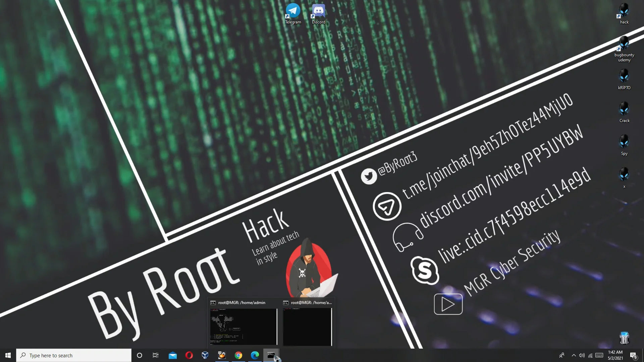The height and width of the screenshot is (362, 644).
Task: Open the Discord desktop shortcut
Action: (x=318, y=14)
